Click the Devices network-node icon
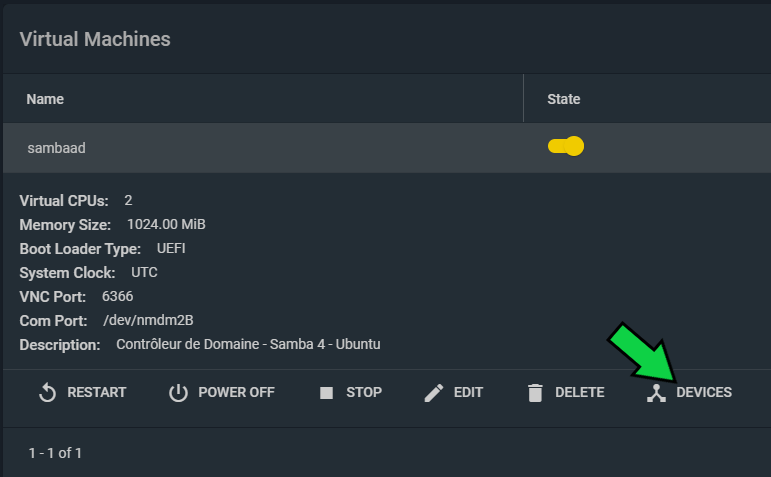The height and width of the screenshot is (477, 771). coord(656,393)
